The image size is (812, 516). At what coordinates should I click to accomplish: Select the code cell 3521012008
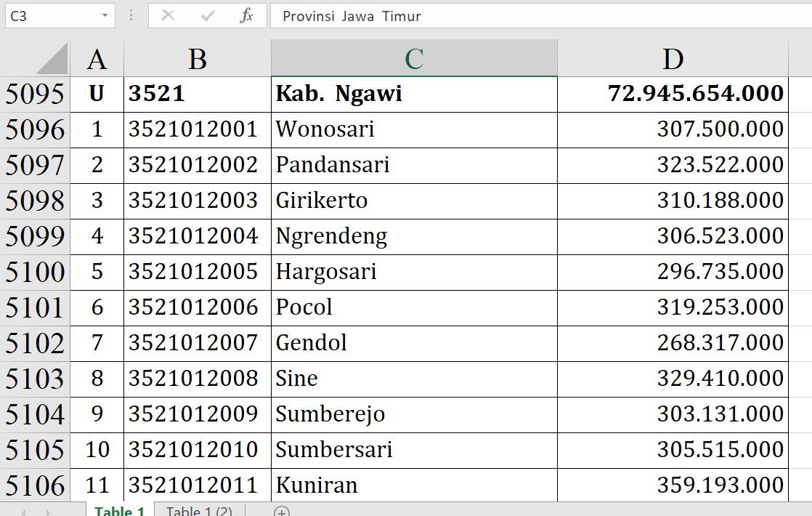pyautogui.click(x=197, y=379)
